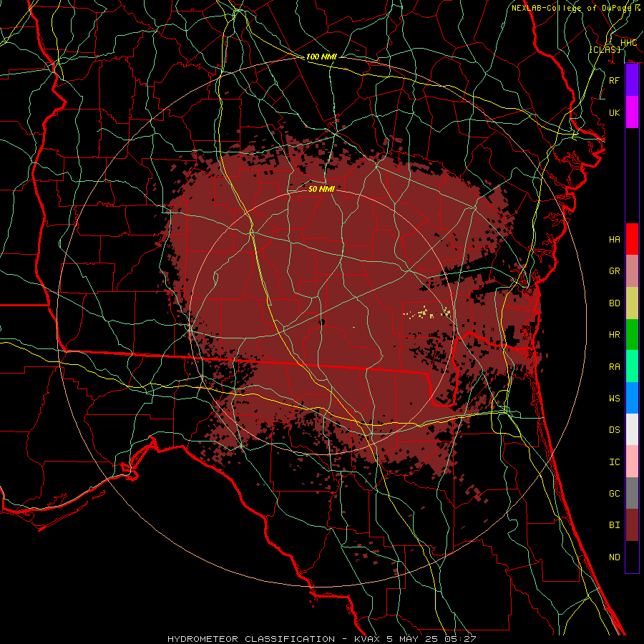
Task: Click the BI dark red legend swatch
Action: [x=632, y=525]
